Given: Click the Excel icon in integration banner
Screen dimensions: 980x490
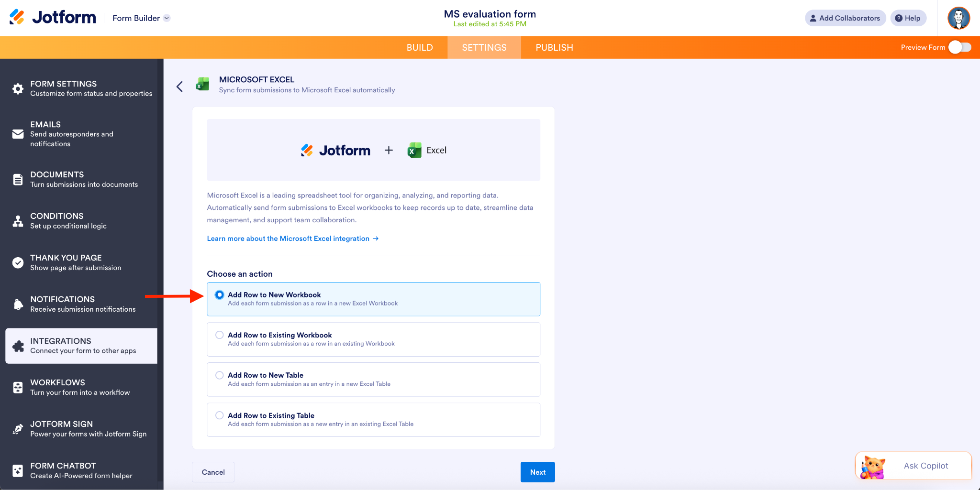Looking at the screenshot, I should 414,150.
